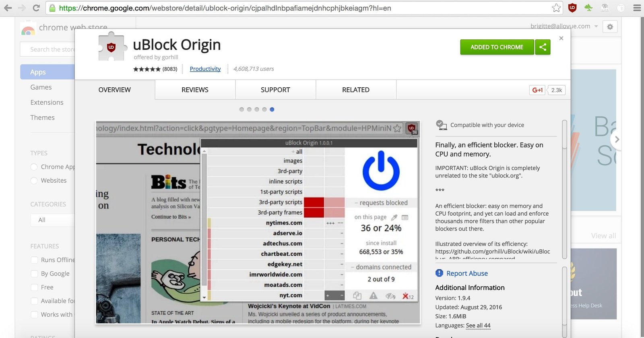Expand the brigitte@allovue.com account dropdown
This screenshot has width=644, height=338.
564,26
